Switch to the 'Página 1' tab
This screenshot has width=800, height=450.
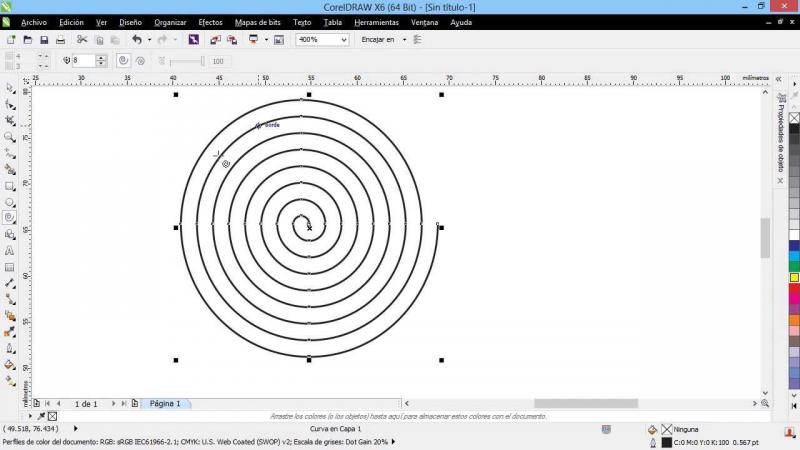[164, 404]
